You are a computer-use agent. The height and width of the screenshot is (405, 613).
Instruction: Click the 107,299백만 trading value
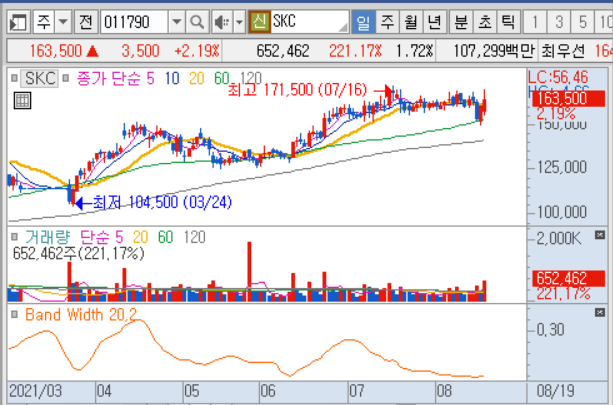click(x=494, y=51)
